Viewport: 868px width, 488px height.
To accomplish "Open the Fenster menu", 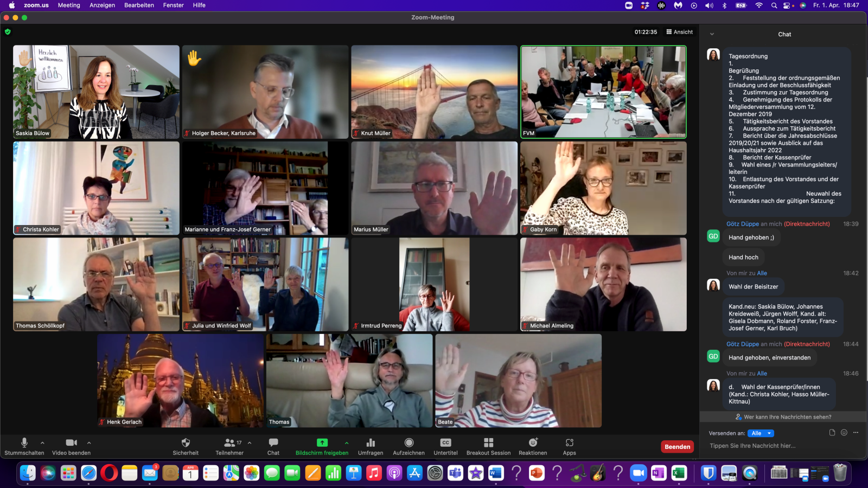I will point(174,5).
